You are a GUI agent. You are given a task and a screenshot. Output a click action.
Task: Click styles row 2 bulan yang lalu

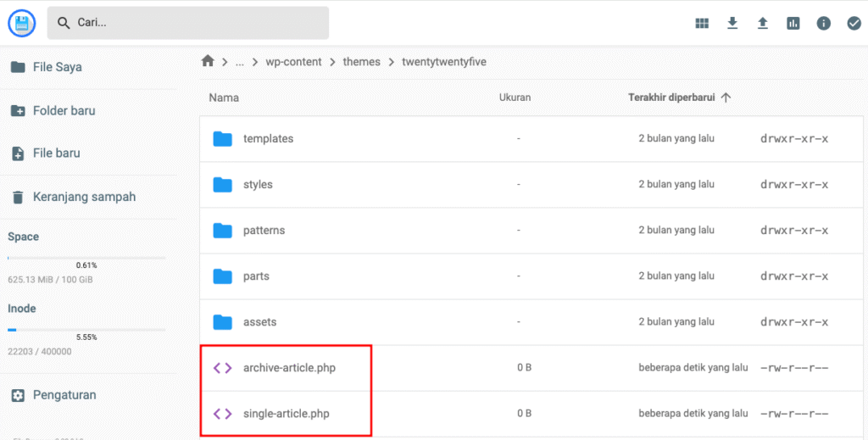(x=676, y=184)
